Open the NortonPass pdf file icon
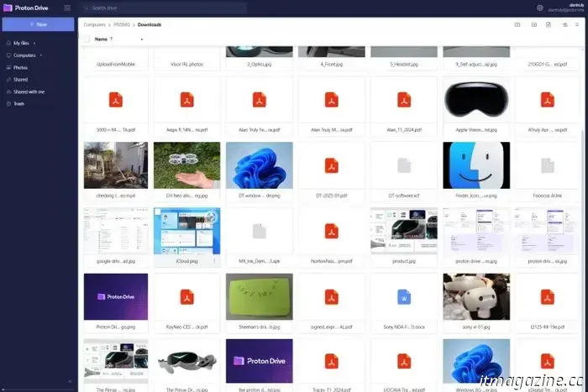Image resolution: width=588 pixels, height=392 pixels. (332, 231)
